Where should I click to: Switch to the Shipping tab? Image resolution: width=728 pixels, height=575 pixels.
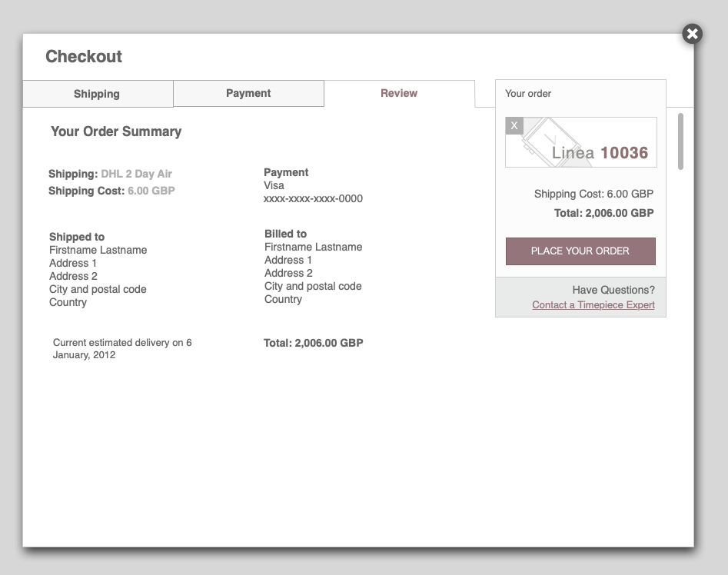point(97,94)
